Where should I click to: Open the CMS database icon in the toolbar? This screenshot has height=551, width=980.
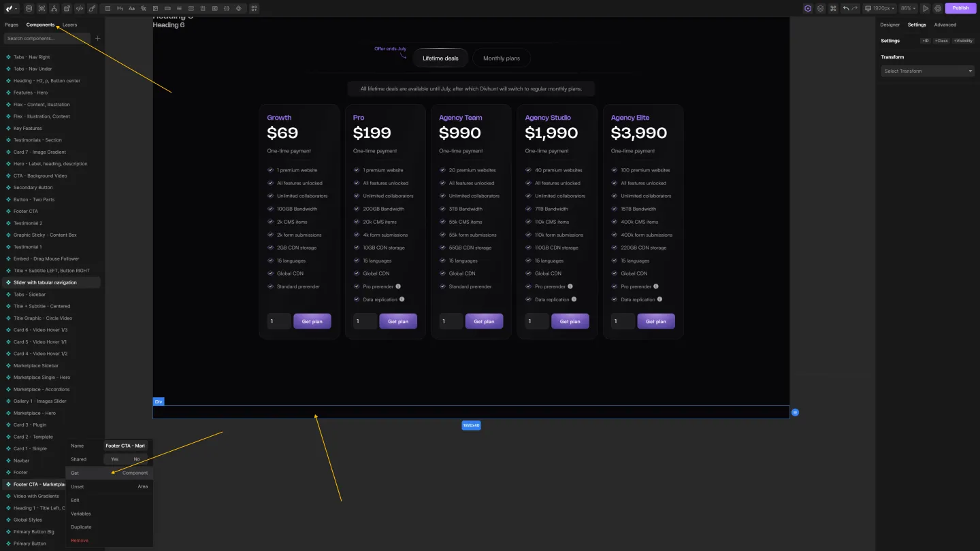[29, 8]
